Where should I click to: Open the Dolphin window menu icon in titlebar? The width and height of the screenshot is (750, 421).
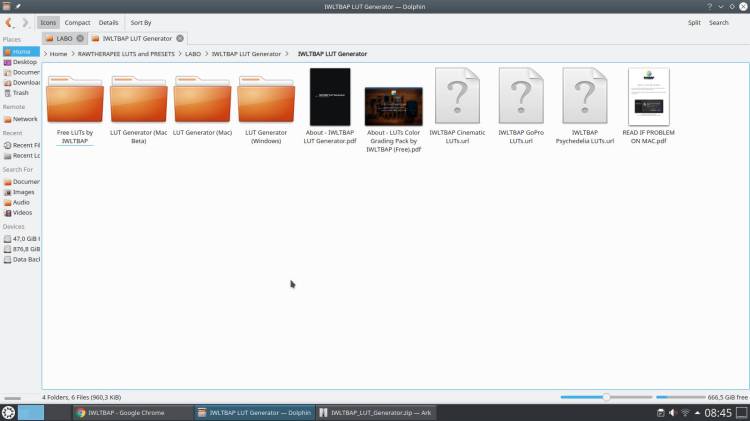pyautogui.click(x=6, y=6)
